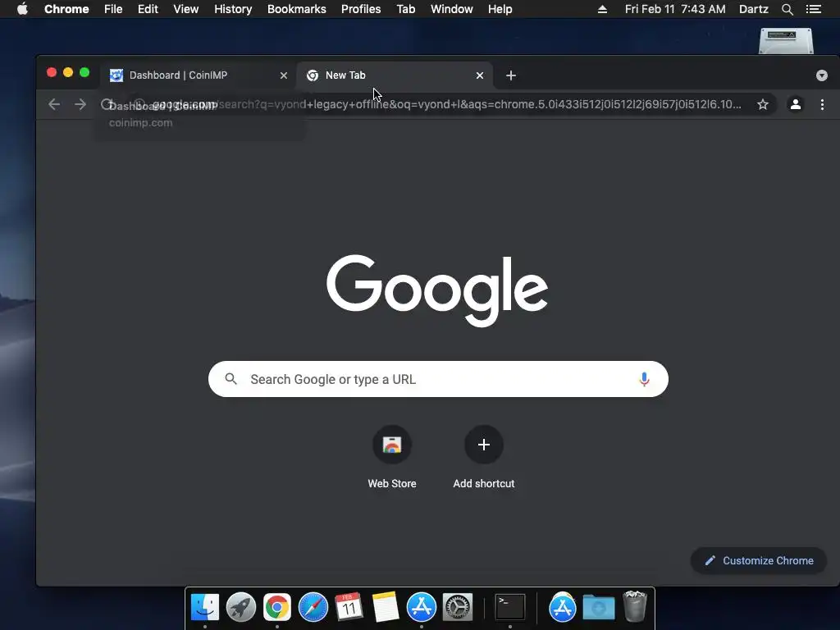This screenshot has width=840, height=630.
Task: Open the Chrome application menu
Action: (x=66, y=9)
